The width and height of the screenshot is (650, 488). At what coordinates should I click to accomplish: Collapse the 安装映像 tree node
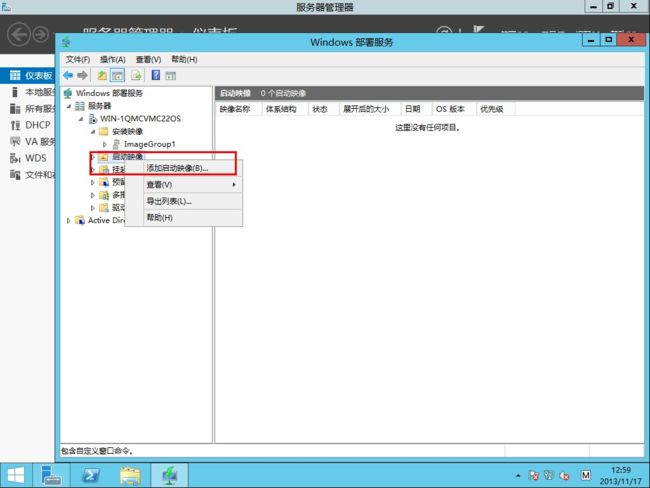93,132
